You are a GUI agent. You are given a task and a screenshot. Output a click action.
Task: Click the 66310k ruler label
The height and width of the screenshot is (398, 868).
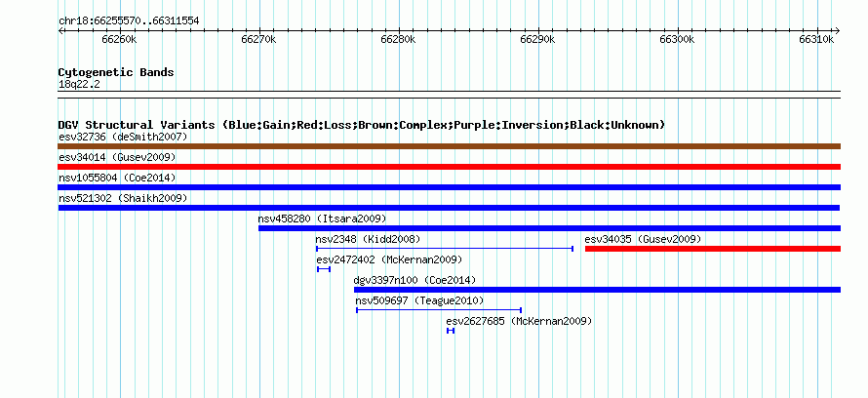[x=816, y=40]
